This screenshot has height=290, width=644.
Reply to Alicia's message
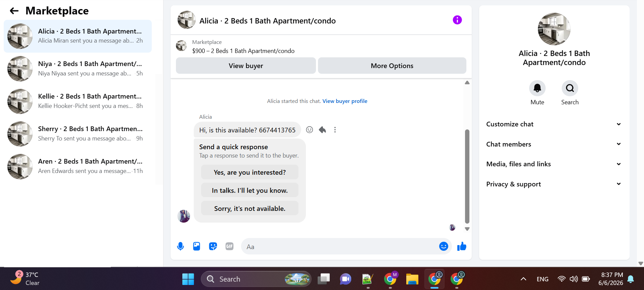322,130
